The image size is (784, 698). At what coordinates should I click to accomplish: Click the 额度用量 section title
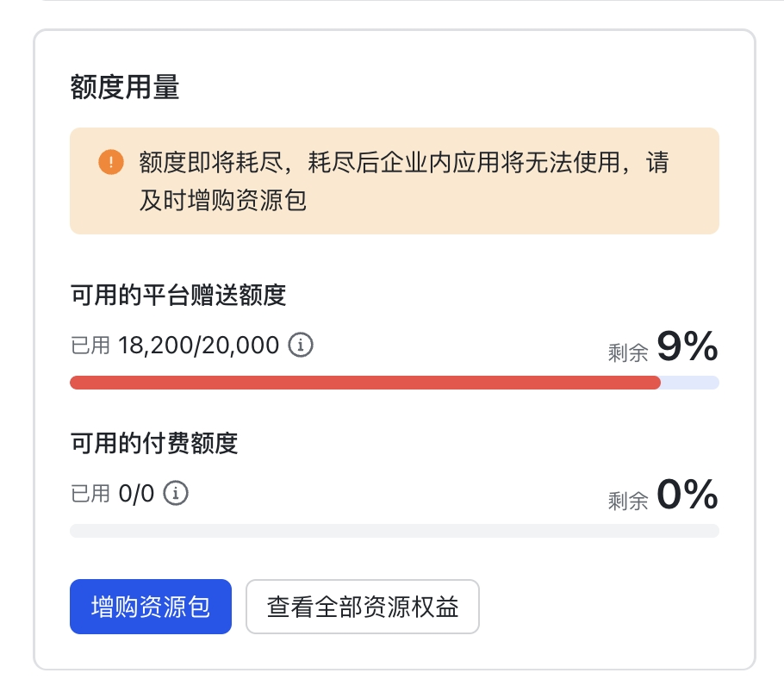pos(125,87)
